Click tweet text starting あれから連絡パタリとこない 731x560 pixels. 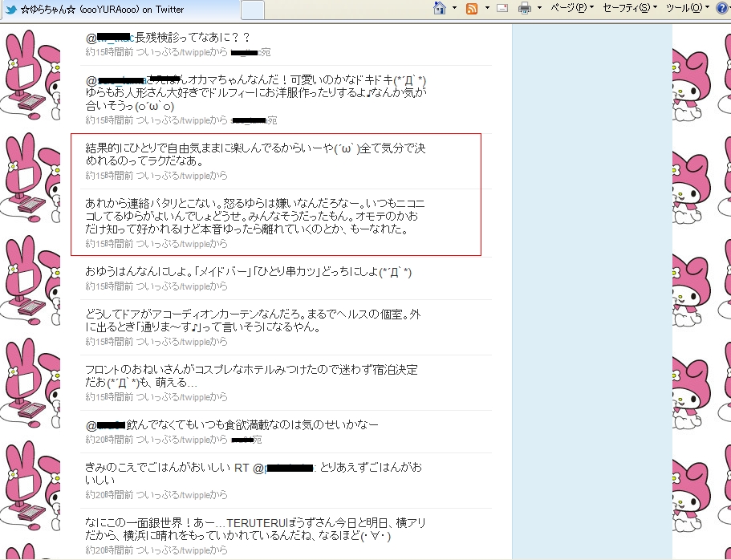pyautogui.click(x=255, y=217)
